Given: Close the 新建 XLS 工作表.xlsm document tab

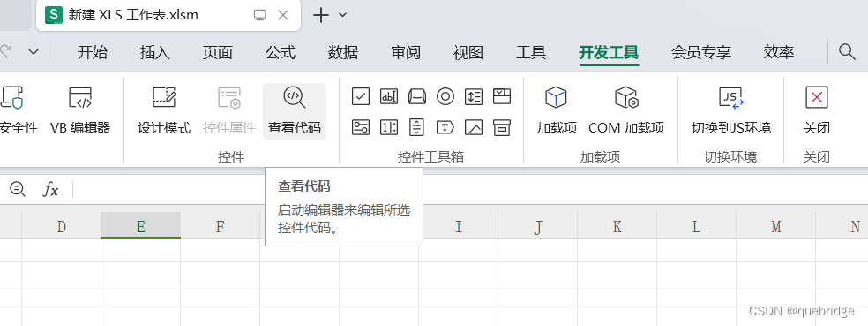Looking at the screenshot, I should [283, 15].
